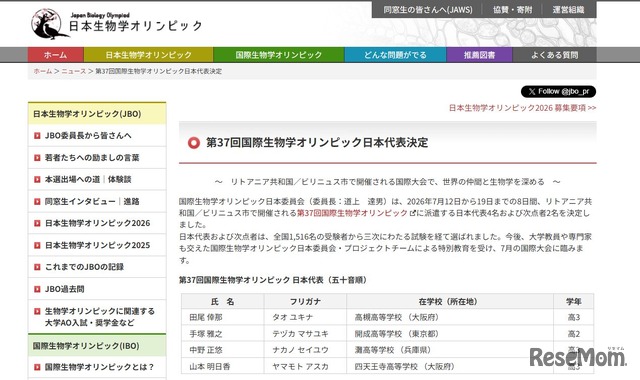
Task: Click the フリガナ column header
Action: [305, 302]
